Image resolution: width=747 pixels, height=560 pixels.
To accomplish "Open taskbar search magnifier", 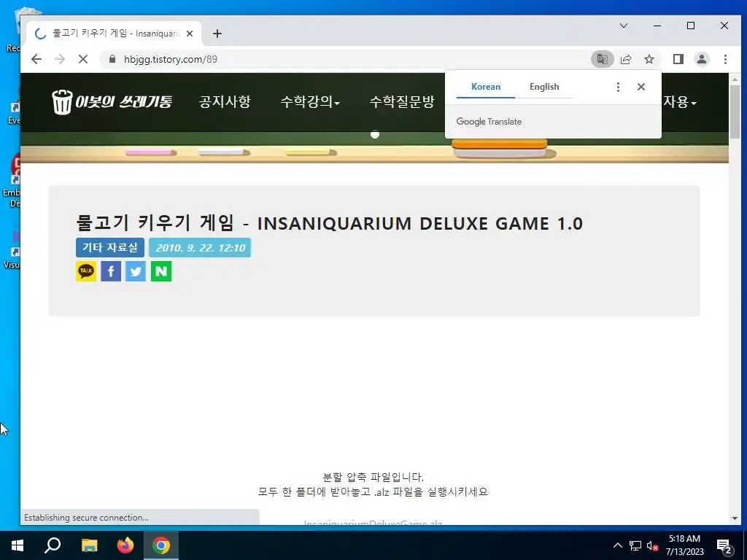I will click(53, 545).
